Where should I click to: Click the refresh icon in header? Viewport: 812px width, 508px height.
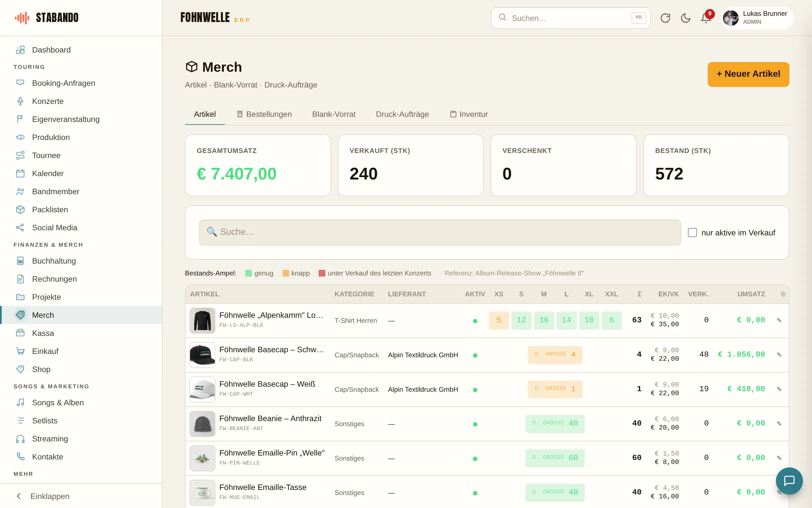pos(665,18)
